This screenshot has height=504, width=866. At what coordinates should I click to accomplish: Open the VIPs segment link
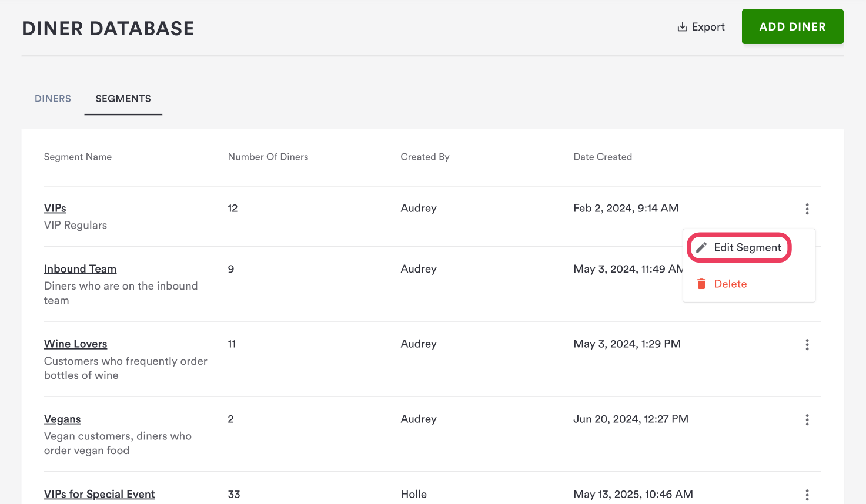[55, 208]
